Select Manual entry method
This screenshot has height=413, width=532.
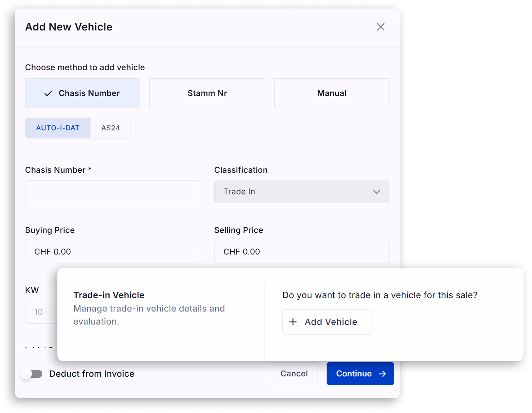[331, 93]
